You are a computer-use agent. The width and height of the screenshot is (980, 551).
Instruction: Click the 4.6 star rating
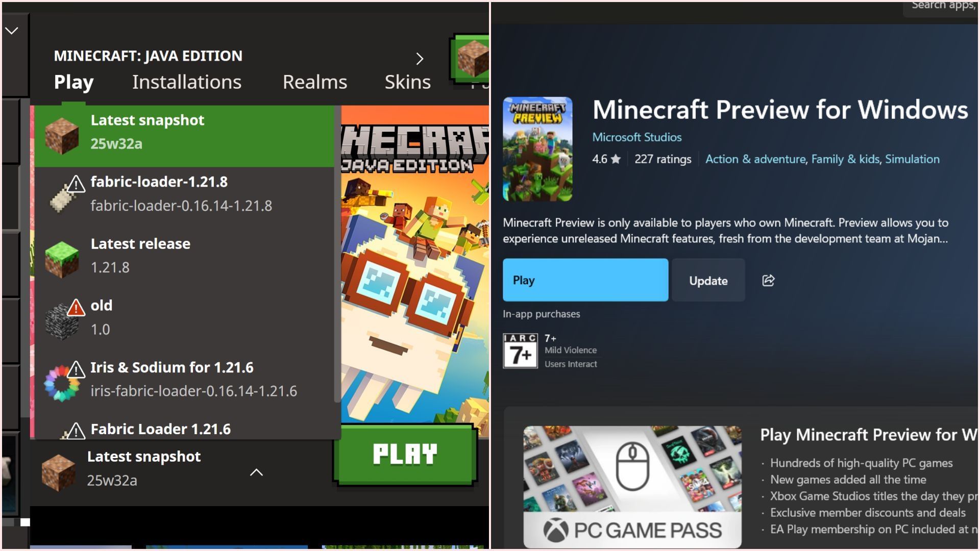tap(606, 159)
